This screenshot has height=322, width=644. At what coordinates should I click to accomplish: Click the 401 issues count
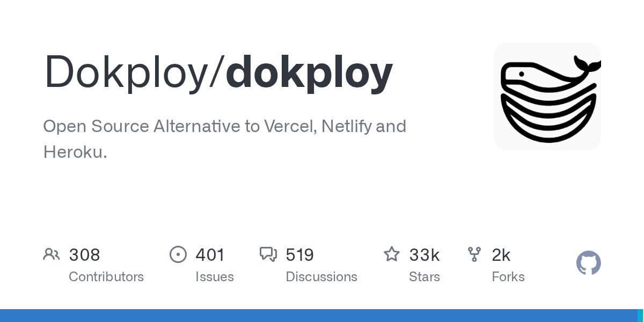point(210,255)
